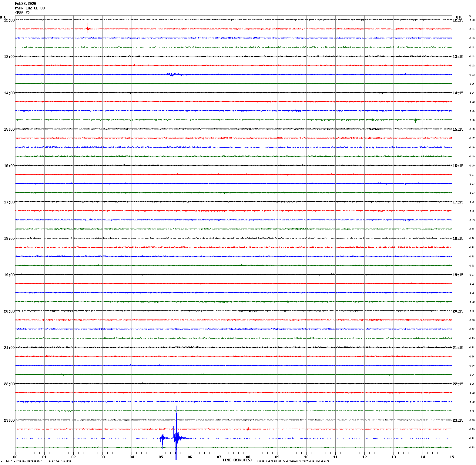Click the 12:00 UTC label on left axis
The height and width of the screenshot is (465, 476).
[x=9, y=20]
